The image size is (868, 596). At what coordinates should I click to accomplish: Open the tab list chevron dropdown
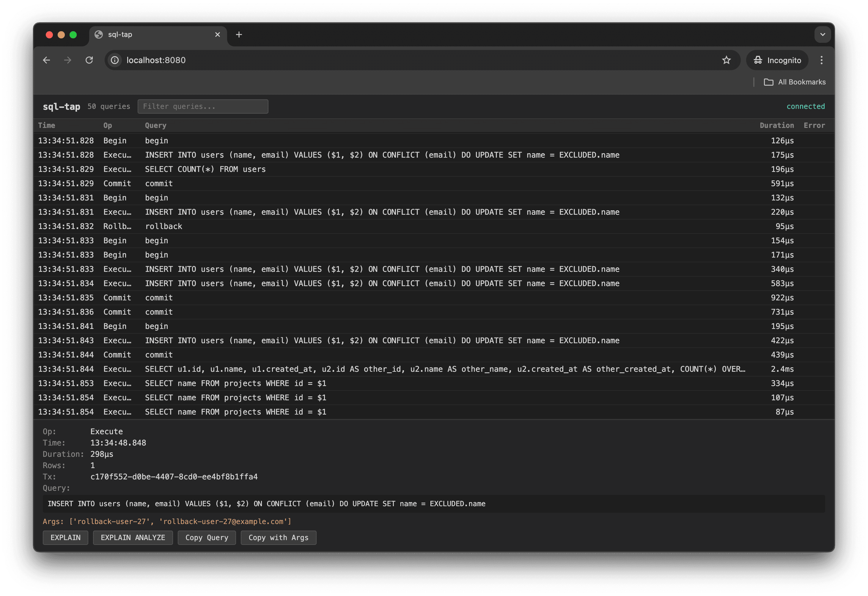[x=823, y=34]
